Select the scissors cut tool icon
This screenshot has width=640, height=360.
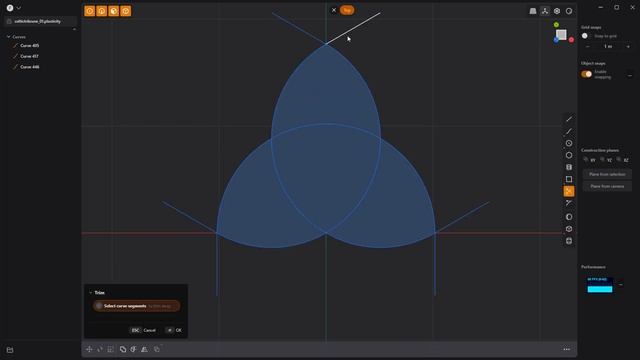(569, 203)
